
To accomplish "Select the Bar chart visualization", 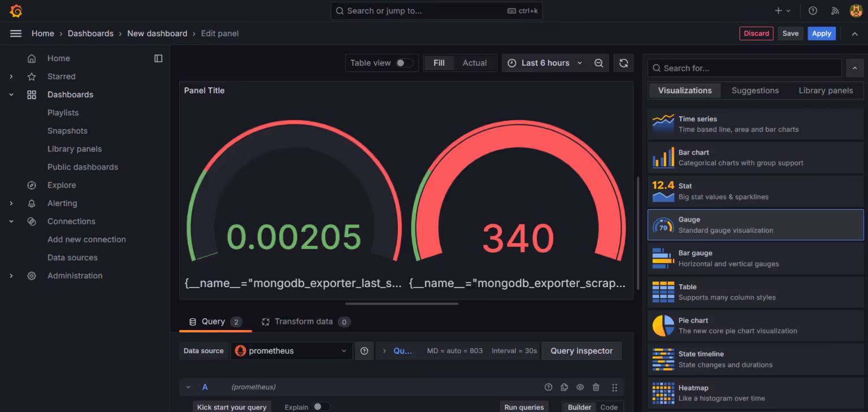I will coord(756,158).
